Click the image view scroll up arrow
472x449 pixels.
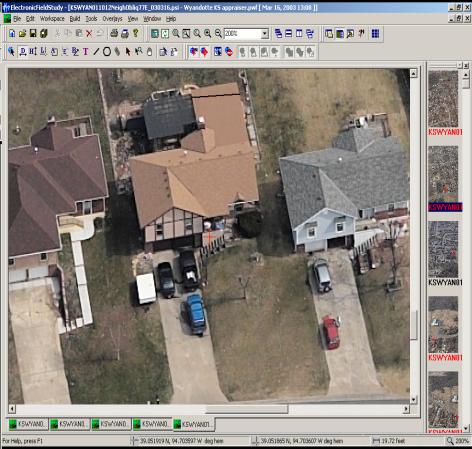click(414, 73)
